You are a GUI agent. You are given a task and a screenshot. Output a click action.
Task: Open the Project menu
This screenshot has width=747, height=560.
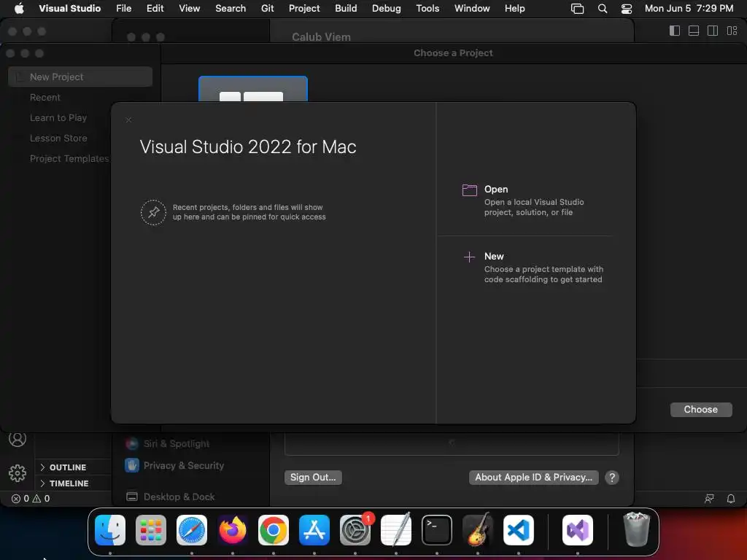point(304,9)
